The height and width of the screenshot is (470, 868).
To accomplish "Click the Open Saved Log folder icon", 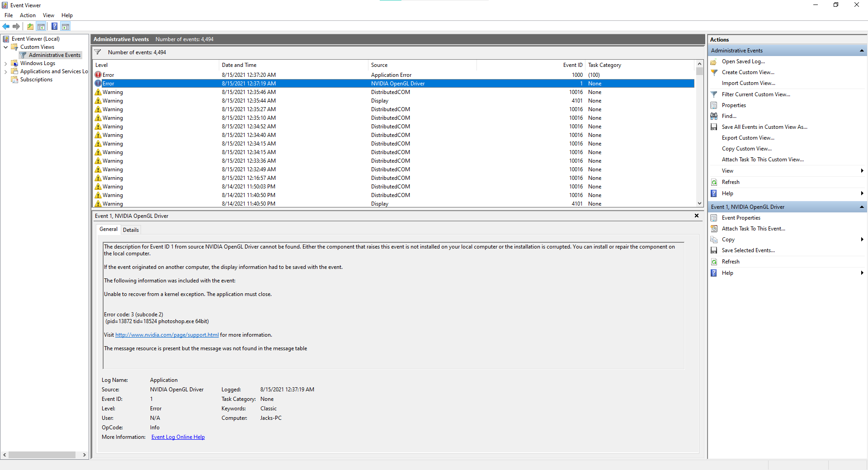I will pyautogui.click(x=714, y=61).
